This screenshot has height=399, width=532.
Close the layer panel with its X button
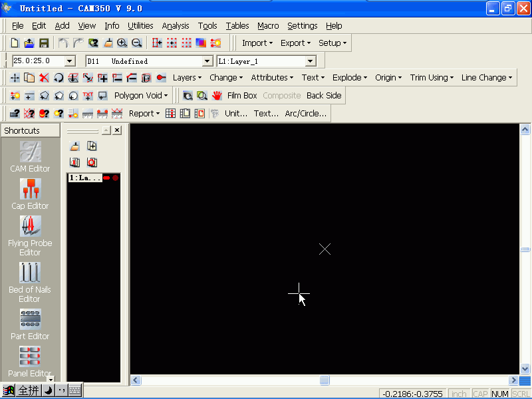coord(117,130)
